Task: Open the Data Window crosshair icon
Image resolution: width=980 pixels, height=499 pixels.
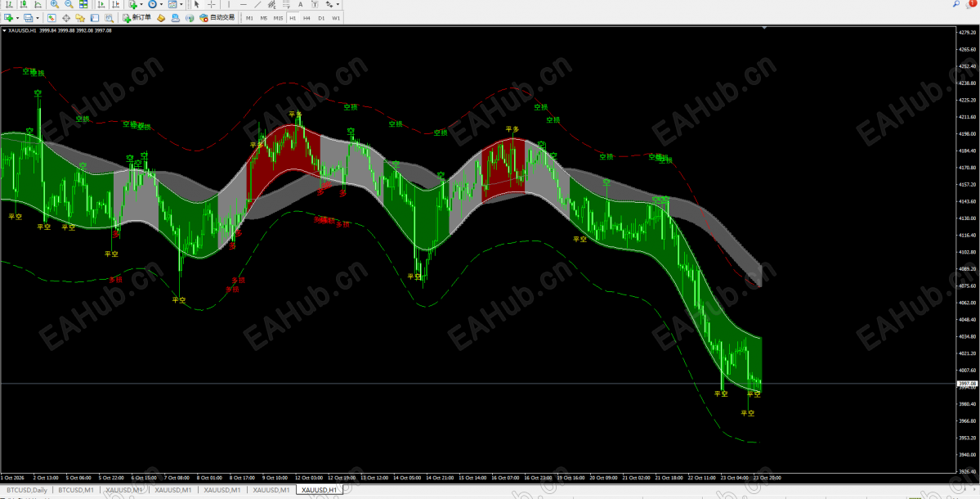Action: pyautogui.click(x=65, y=17)
